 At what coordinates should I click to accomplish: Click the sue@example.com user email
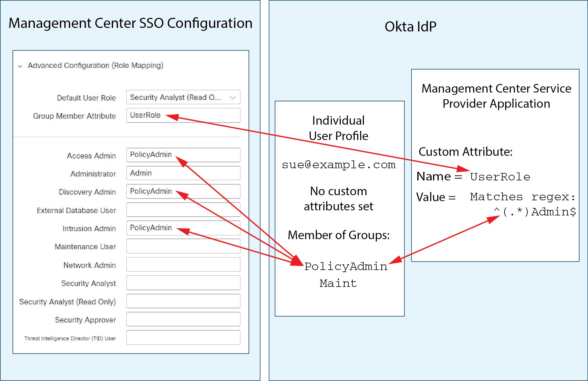click(338, 165)
